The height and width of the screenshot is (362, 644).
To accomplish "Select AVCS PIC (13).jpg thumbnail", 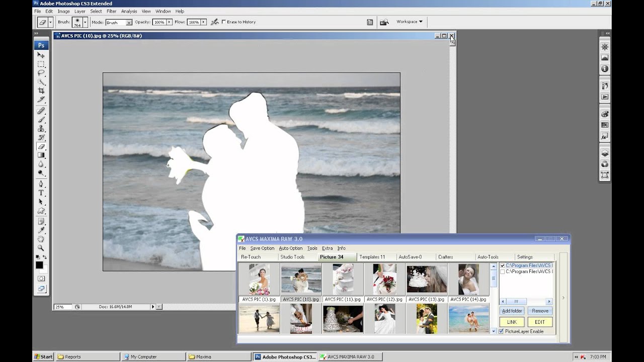I will point(427,279).
